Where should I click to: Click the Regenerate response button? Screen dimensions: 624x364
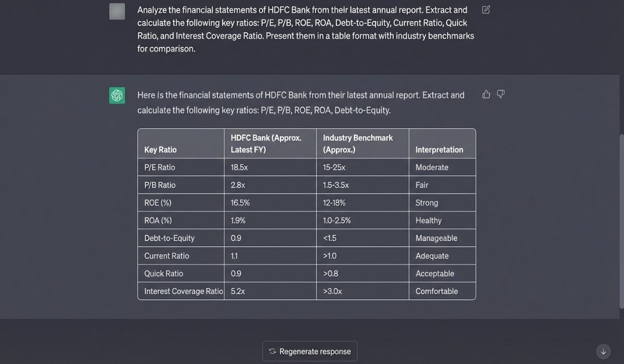[x=309, y=351]
